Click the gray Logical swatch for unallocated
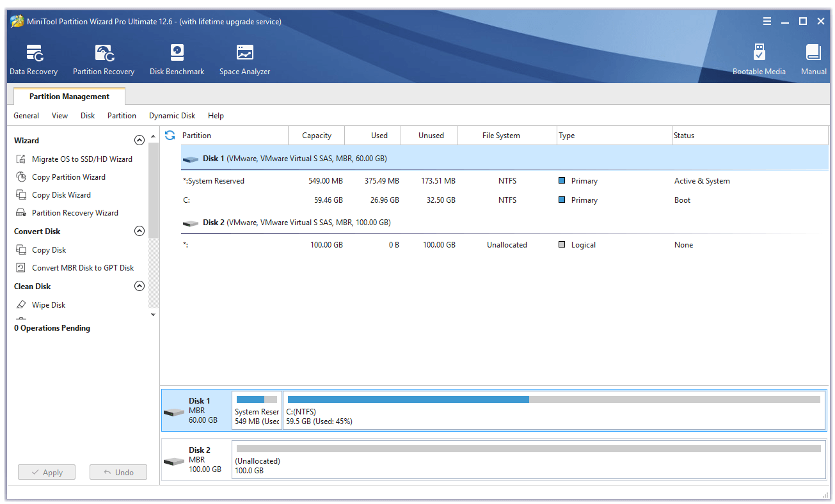Image resolution: width=835 pixels, height=504 pixels. pyautogui.click(x=562, y=245)
